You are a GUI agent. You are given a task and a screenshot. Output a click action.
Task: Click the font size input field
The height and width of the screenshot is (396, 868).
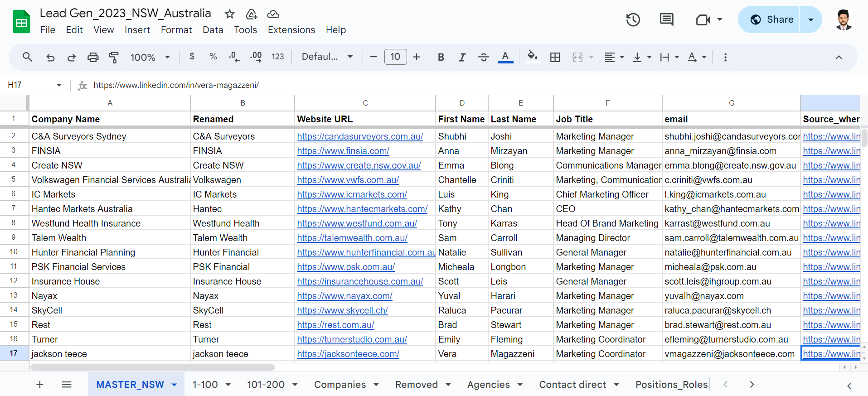(395, 57)
